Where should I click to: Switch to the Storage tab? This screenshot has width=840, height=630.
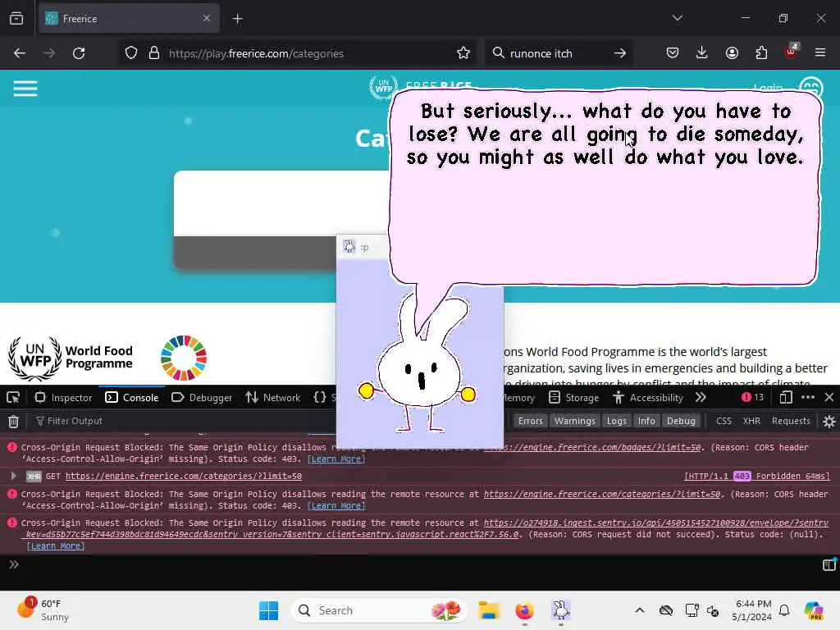pos(574,398)
